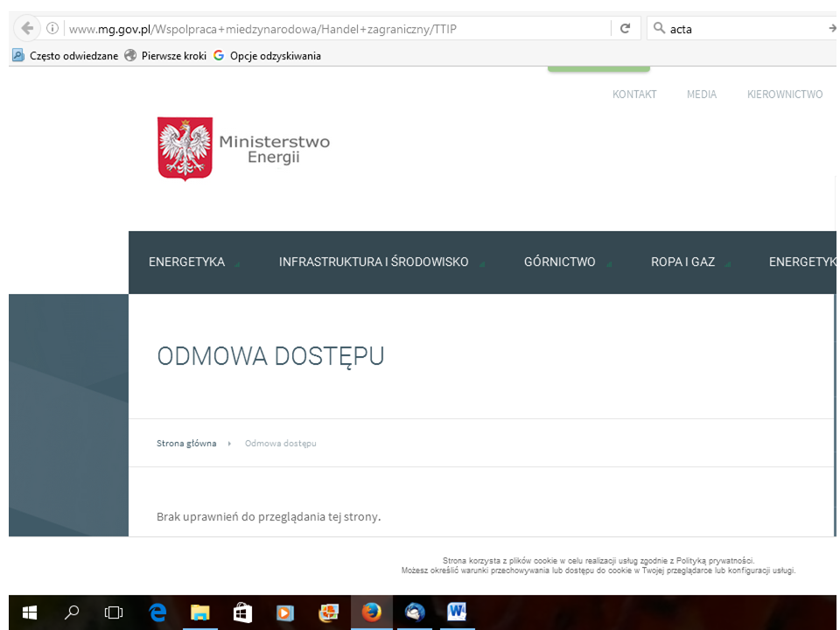This screenshot has height=630, width=840.
Task: Click 'Brak uprawnień do przeglądania tej strony.' text
Action: 269,517
